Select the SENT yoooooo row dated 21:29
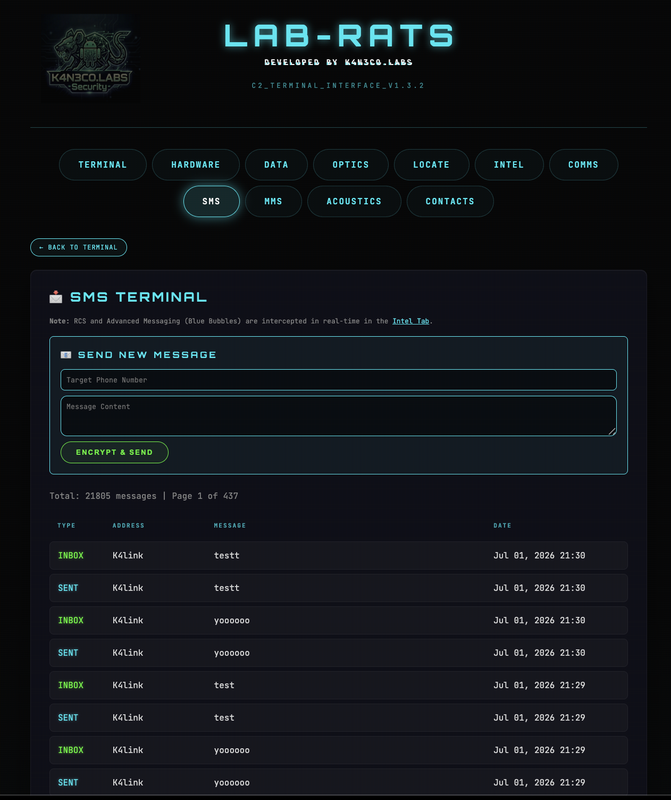 pyautogui.click(x=338, y=783)
